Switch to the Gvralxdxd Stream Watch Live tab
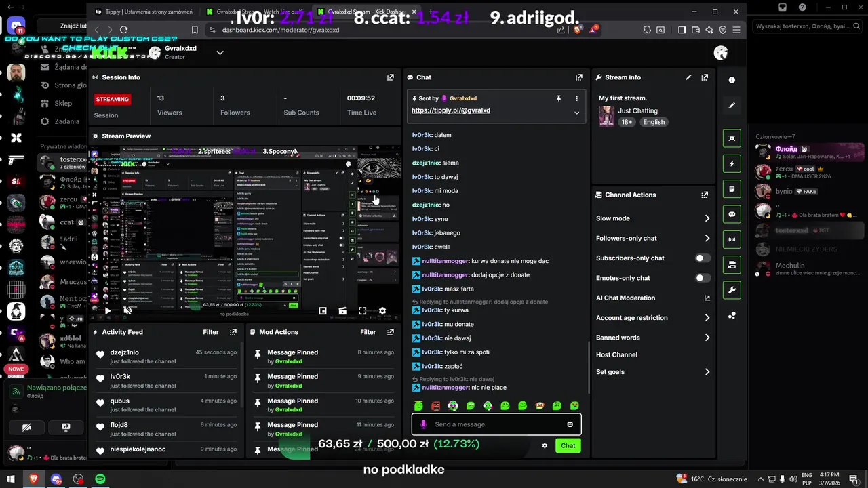Image resolution: width=868 pixels, height=488 pixels. click(256, 12)
